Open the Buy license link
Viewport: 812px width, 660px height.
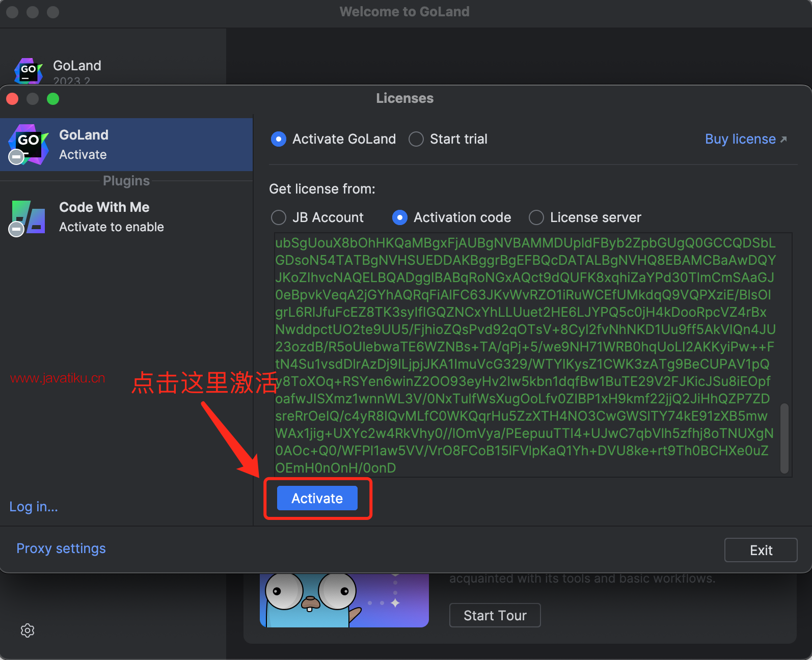(x=746, y=139)
